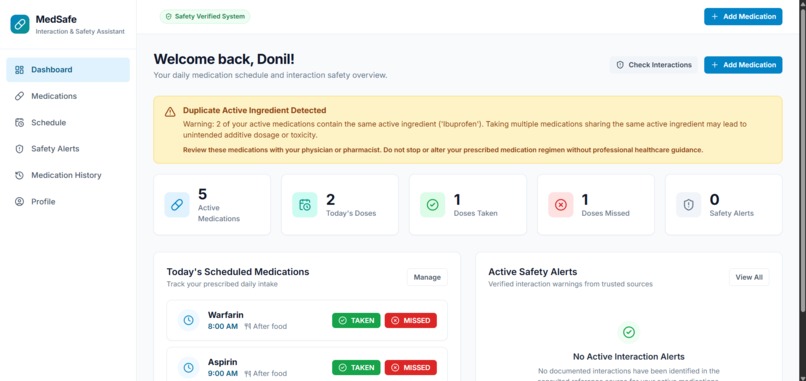Click the shield icon in the Safety Verified badge

click(x=169, y=16)
